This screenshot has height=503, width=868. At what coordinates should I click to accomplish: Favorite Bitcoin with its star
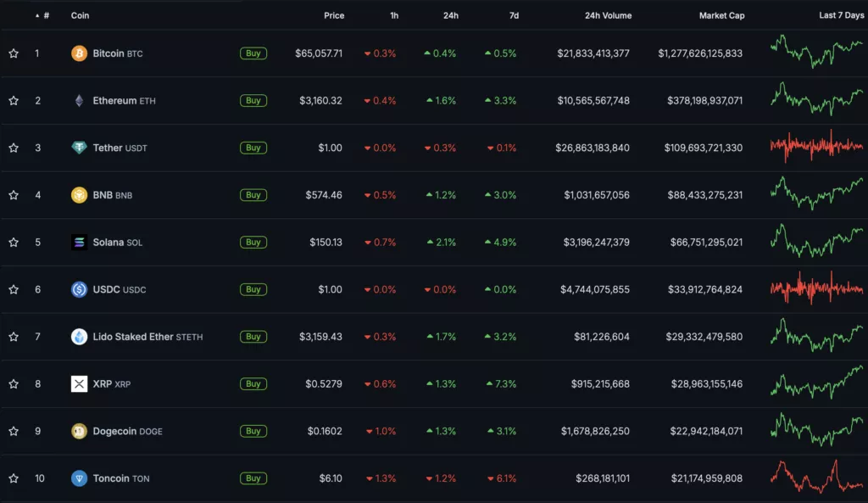[x=14, y=53]
